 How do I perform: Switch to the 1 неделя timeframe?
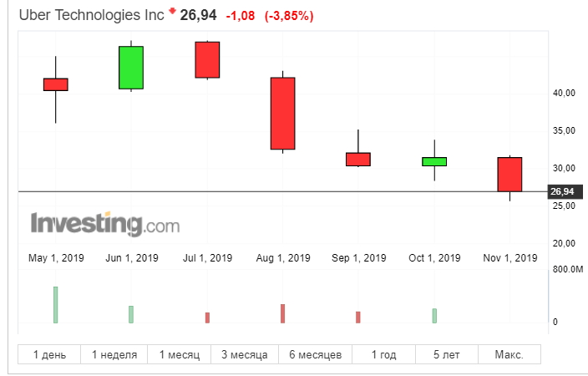(114, 355)
